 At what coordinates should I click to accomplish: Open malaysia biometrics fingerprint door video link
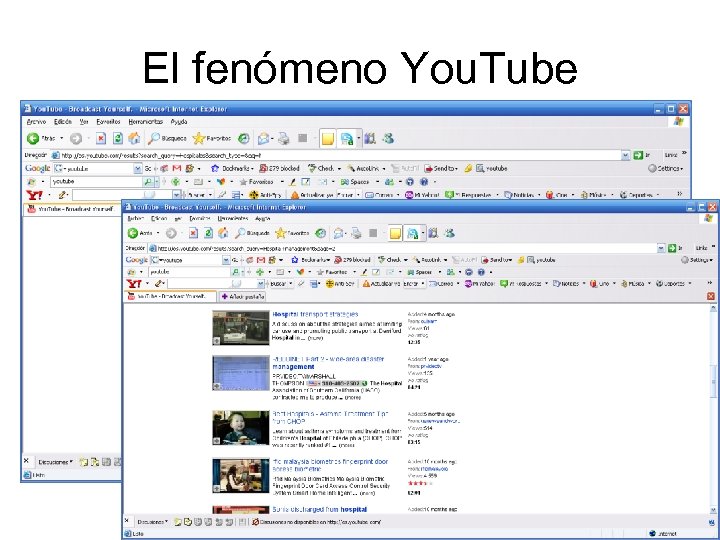[330, 465]
